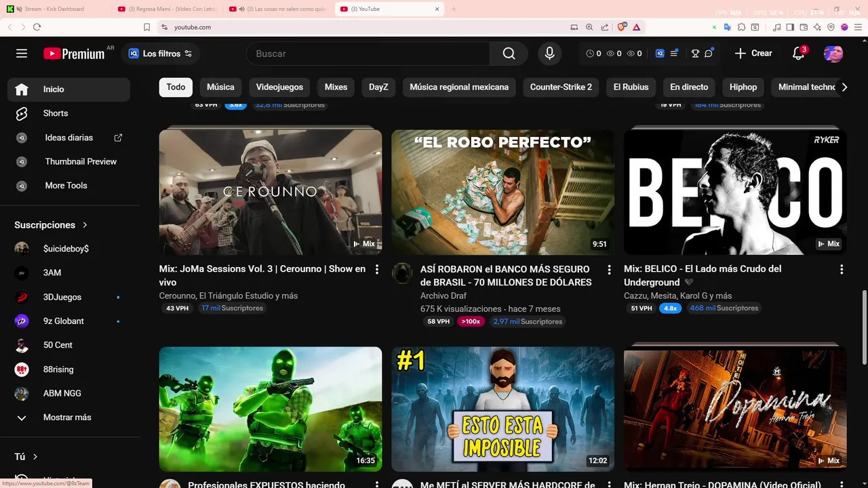Select the Videojuegos filter chip
This screenshot has width=868, height=488.
point(279,87)
